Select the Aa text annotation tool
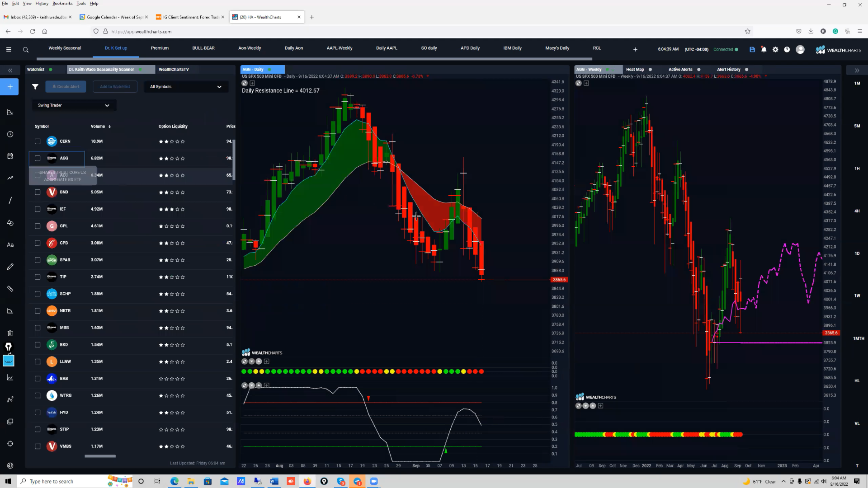 pyautogui.click(x=10, y=245)
